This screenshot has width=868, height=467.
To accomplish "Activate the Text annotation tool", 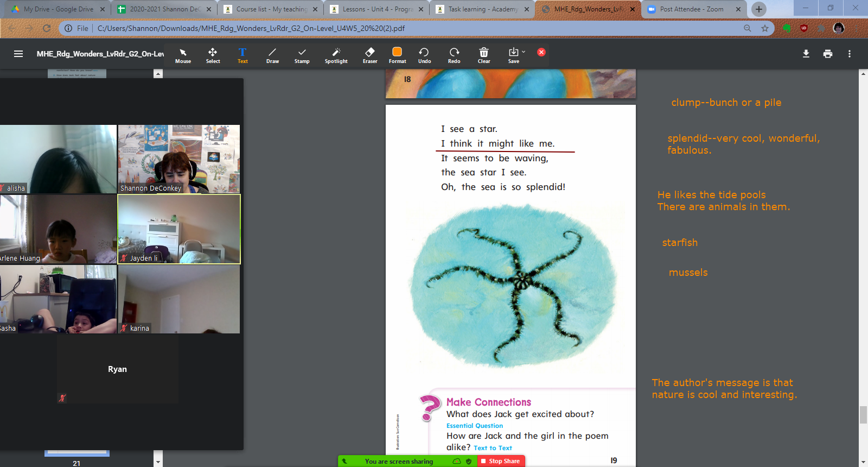I will pyautogui.click(x=242, y=55).
